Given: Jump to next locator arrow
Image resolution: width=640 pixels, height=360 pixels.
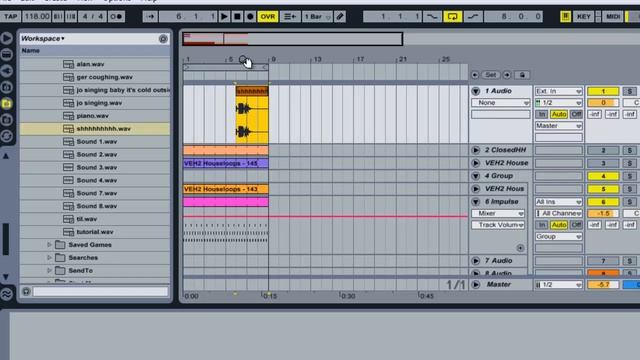Looking at the screenshot, I should click(x=507, y=75).
